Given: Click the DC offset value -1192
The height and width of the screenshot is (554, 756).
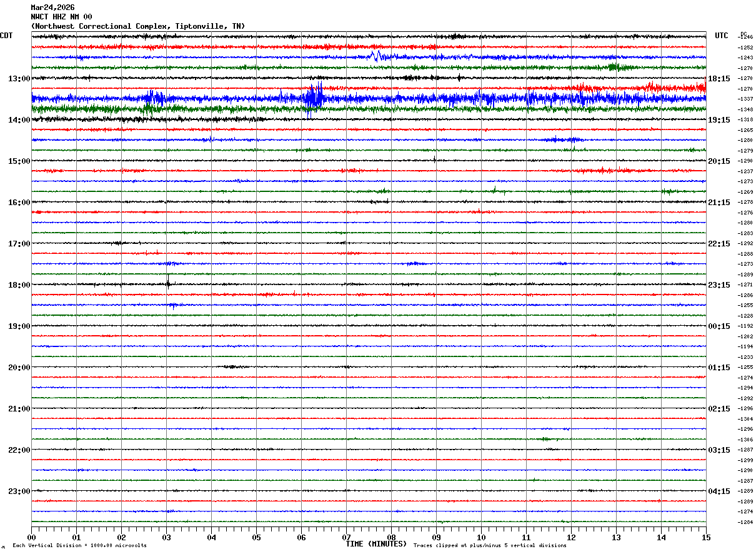Looking at the screenshot, I should tap(745, 326).
